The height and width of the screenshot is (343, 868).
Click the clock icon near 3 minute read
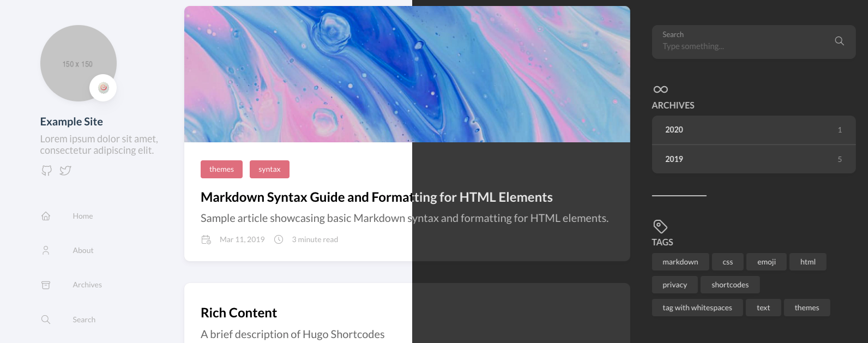coord(279,239)
